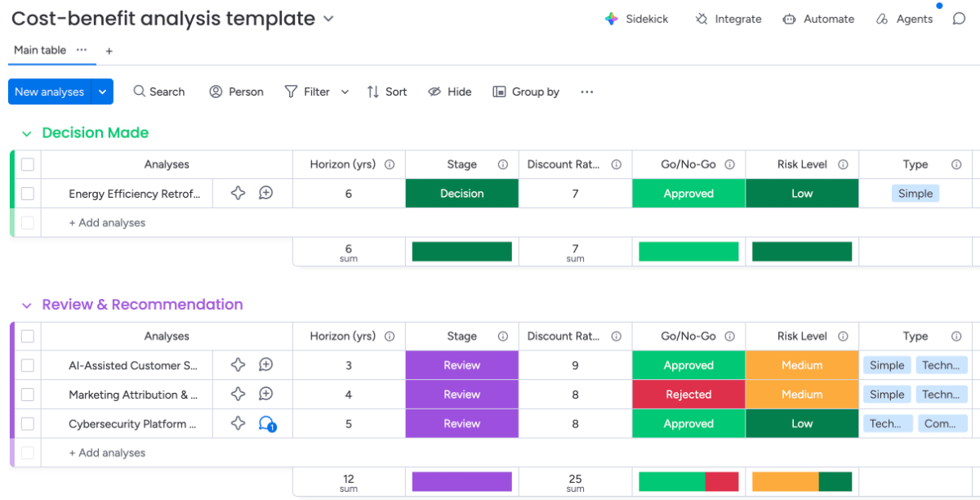Open the Energy Efficiency Retrofit item name

click(135, 194)
